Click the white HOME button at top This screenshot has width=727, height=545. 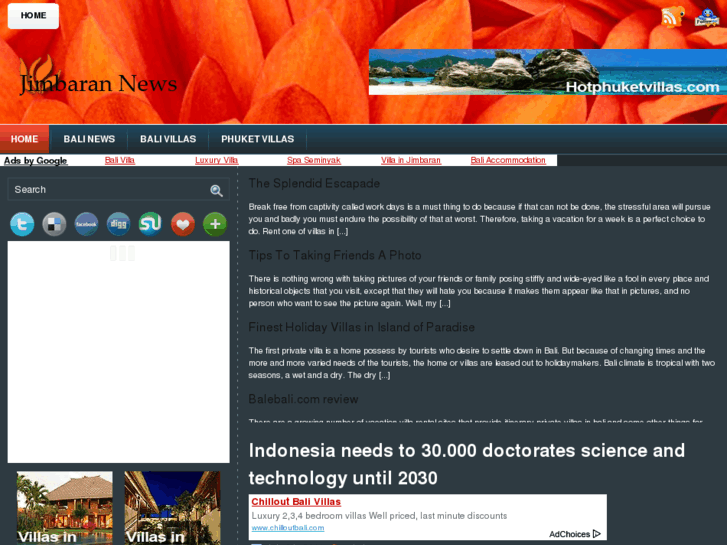pos(33,16)
